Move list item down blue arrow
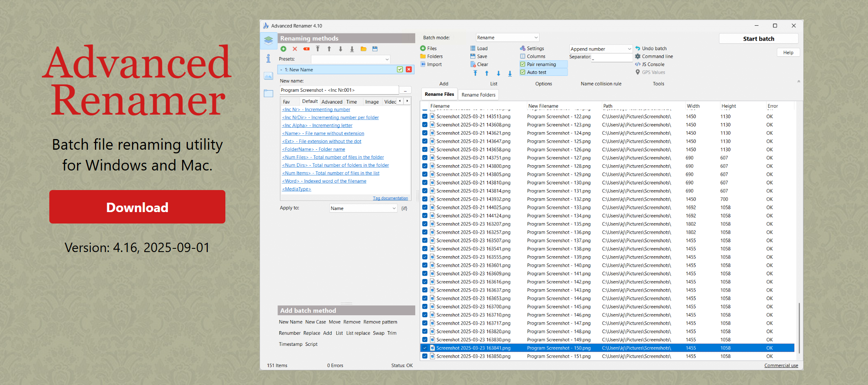 (498, 73)
